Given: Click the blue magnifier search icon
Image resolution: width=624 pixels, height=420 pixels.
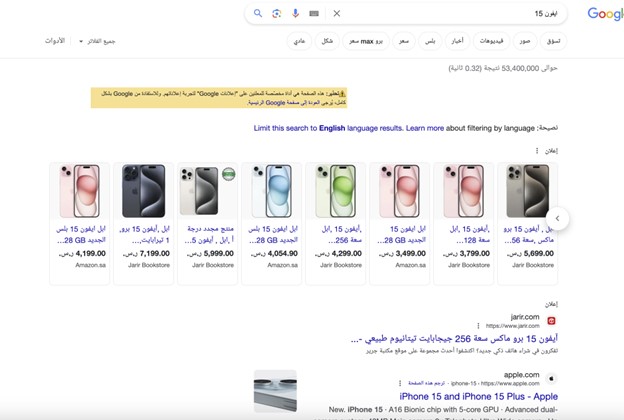Looking at the screenshot, I should point(258,14).
